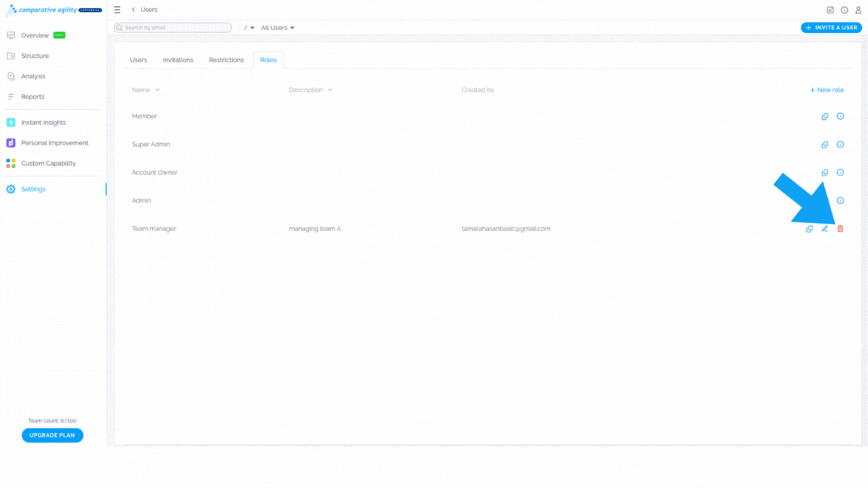Switch to the Invitations tab
This screenshot has height=488, width=868.
pos(178,59)
